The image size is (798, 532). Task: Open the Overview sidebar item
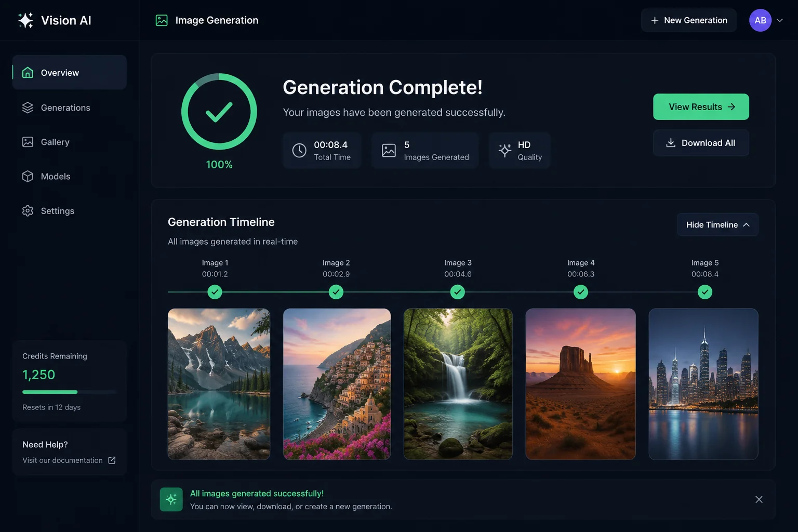pos(70,73)
